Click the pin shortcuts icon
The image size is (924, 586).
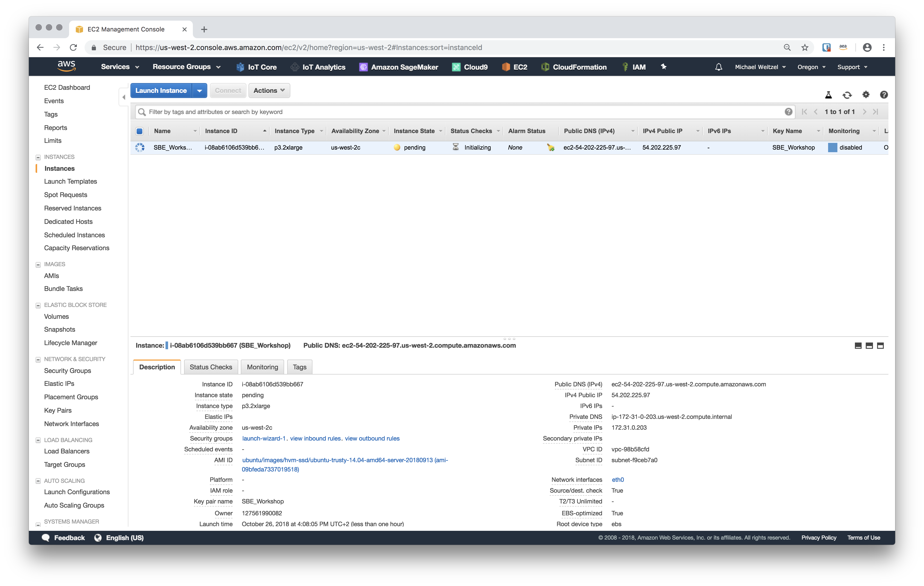point(663,67)
